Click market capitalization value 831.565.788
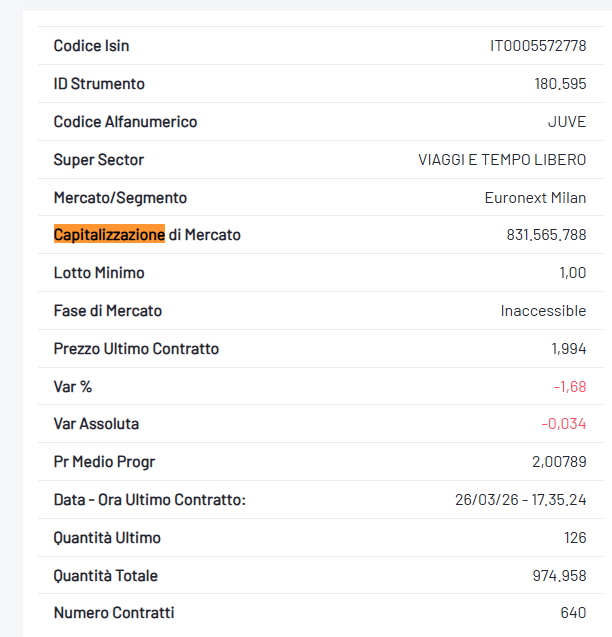This screenshot has width=612, height=637. click(546, 235)
